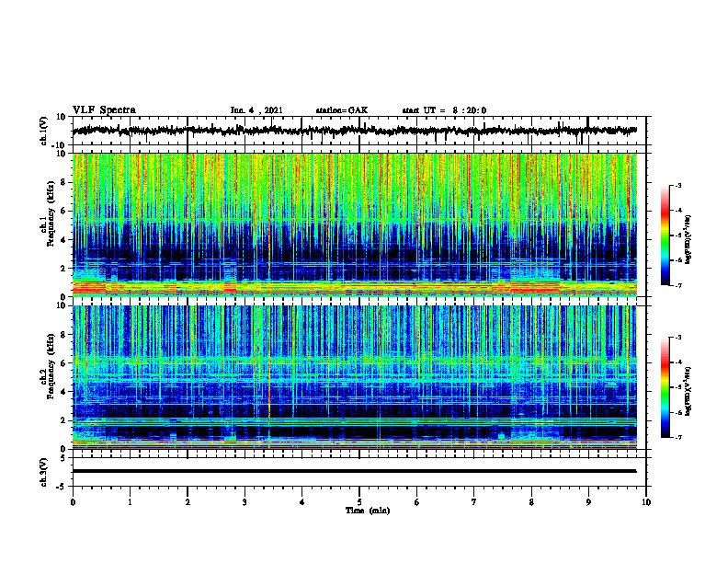
Task: Click the "ch.1(V)" axis label
Action: [x=44, y=131]
